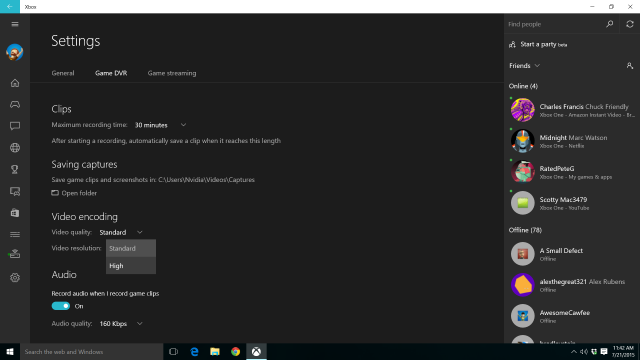This screenshot has width=640, height=360.
Task: Open the user profile avatar
Action: [x=15, y=52]
